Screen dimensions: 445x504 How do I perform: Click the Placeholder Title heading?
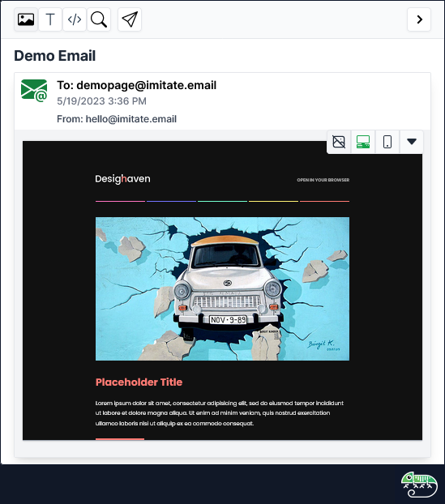tap(139, 382)
